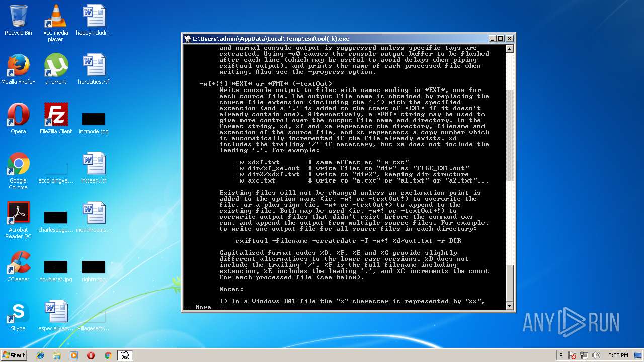Click the 'Notes:' line in console
The image size is (644, 362).
[x=231, y=289]
